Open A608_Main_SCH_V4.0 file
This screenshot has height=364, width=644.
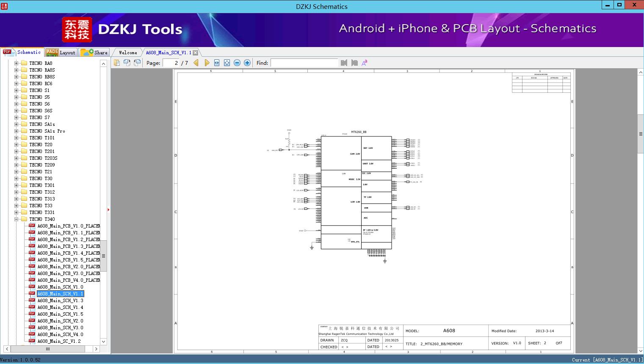click(x=60, y=334)
